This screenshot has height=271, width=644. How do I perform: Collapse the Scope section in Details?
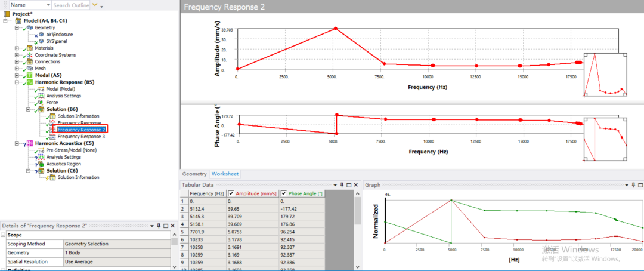[4, 235]
